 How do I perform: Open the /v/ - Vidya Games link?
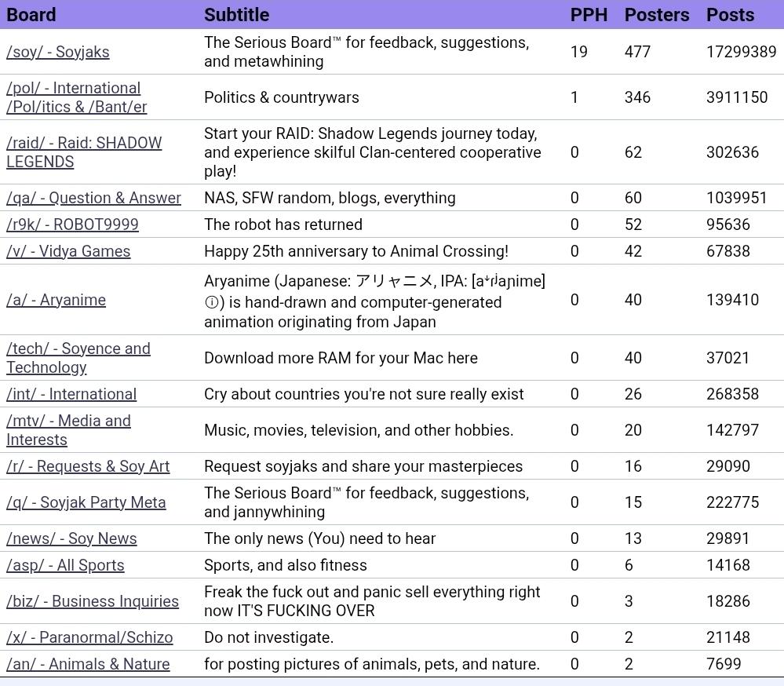(68, 251)
